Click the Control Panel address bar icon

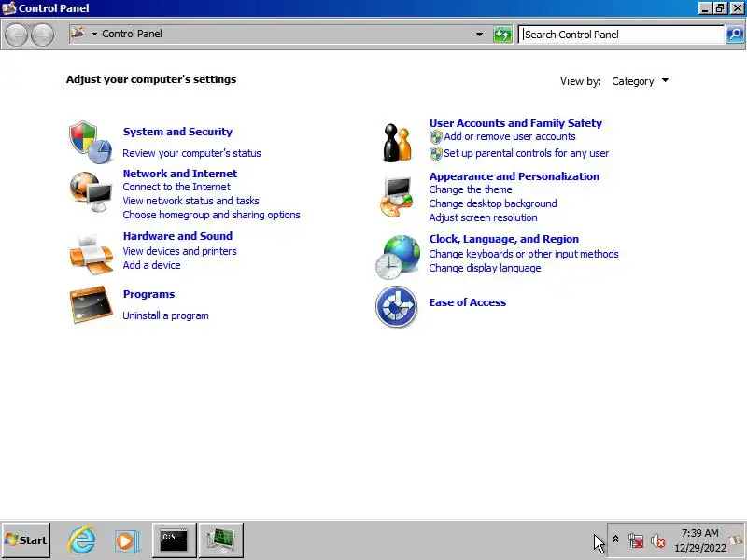[78, 34]
